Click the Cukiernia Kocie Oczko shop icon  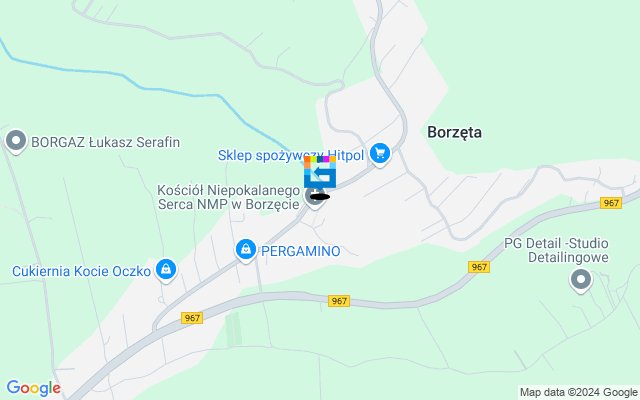point(166,270)
